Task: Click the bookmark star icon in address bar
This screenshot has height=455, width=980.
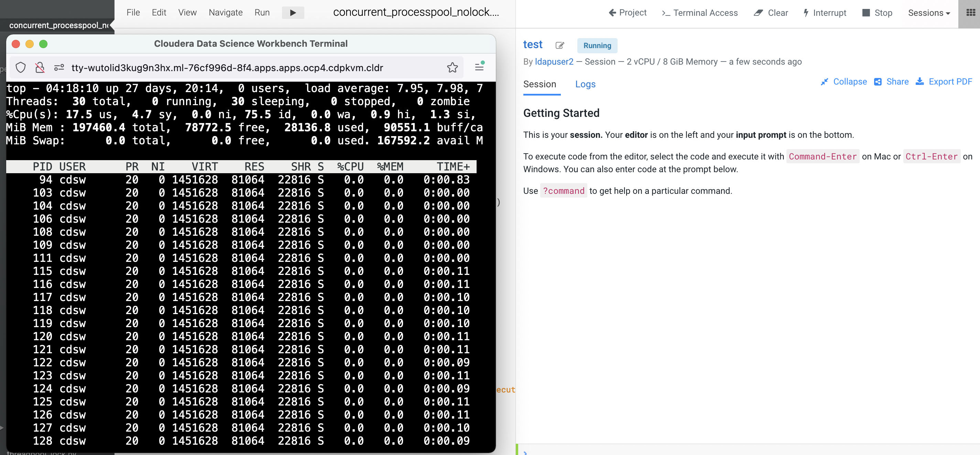Action: 452,68
